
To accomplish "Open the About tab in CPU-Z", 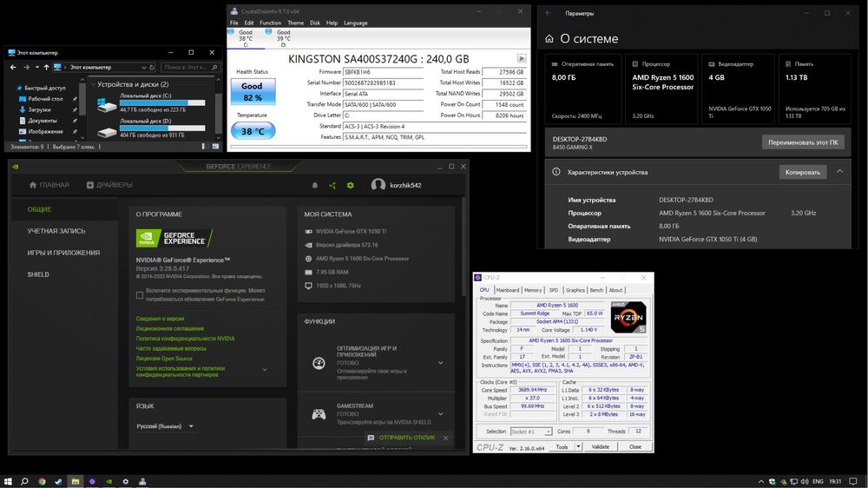I will [x=615, y=290].
